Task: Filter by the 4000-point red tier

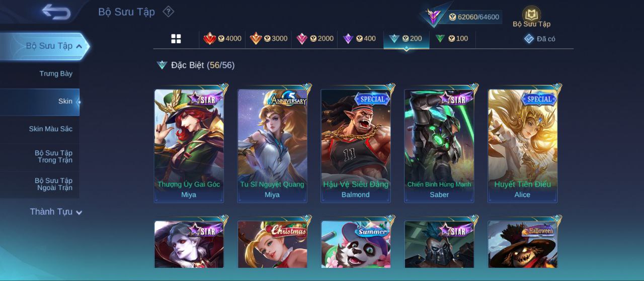Action: click(x=222, y=38)
